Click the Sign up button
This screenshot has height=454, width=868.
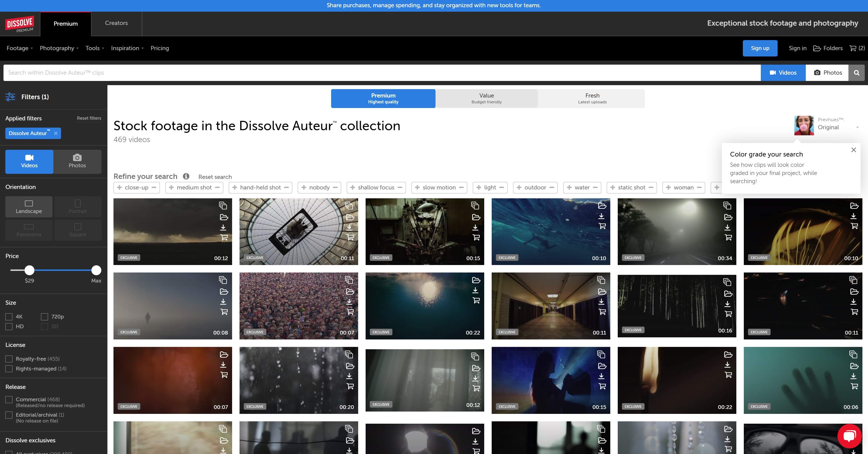[x=760, y=48]
